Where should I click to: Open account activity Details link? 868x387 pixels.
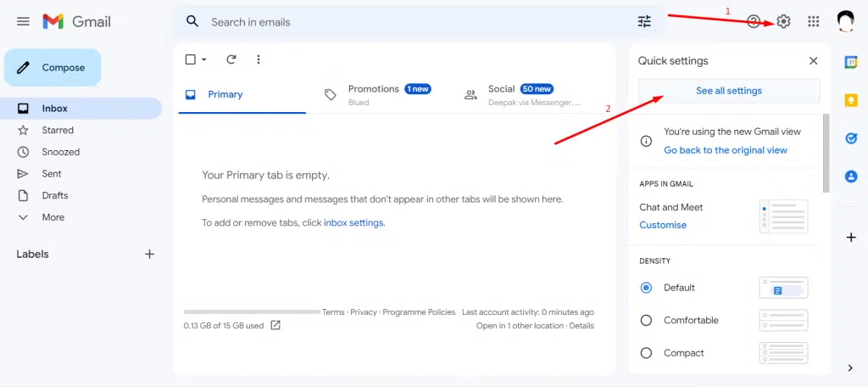[581, 325]
